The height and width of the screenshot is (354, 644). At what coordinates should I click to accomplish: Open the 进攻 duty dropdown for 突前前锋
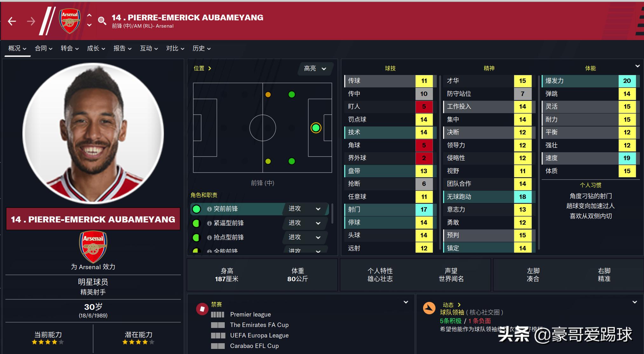pos(305,209)
